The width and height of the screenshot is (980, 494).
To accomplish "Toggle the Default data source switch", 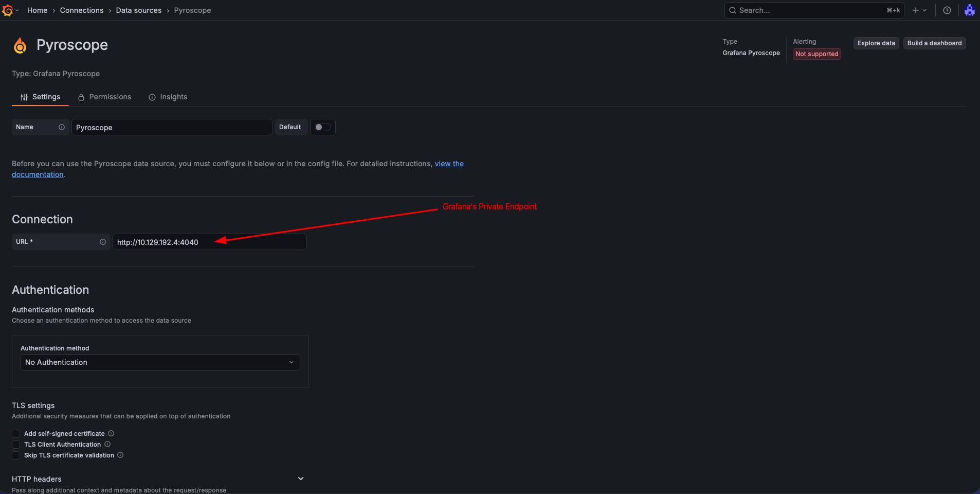I will 323,127.
